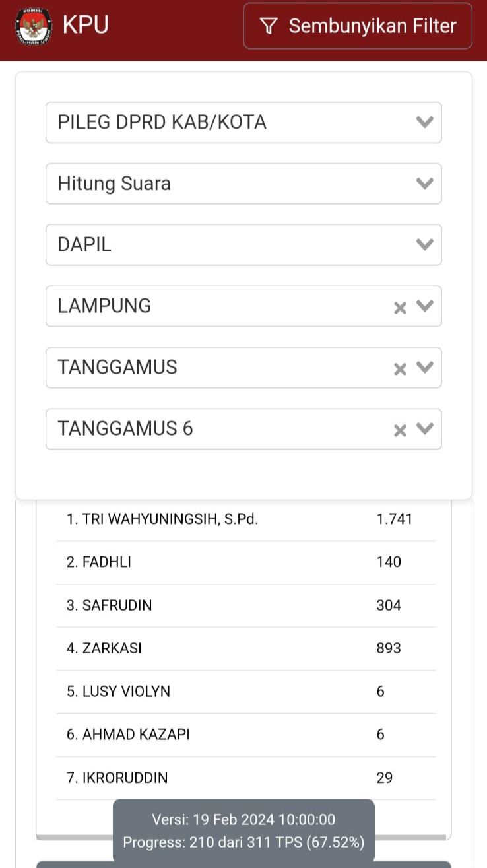Select candidate FADHLI row
The width and height of the screenshot is (487, 868).
(245, 562)
